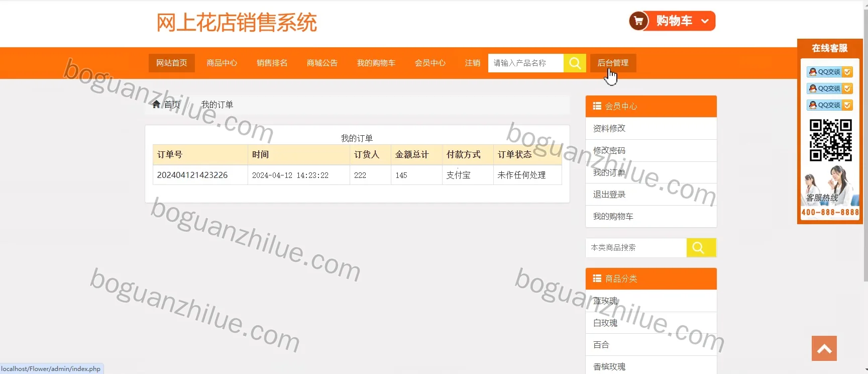This screenshot has height=374, width=868.
Task: Click 我的订单 in the breadcrumb
Action: pyautogui.click(x=217, y=105)
